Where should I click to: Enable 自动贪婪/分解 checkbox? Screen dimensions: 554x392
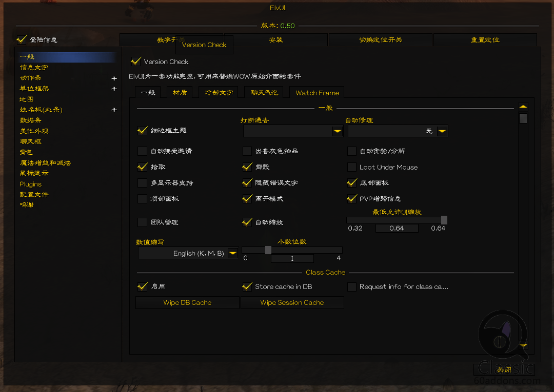click(x=351, y=151)
